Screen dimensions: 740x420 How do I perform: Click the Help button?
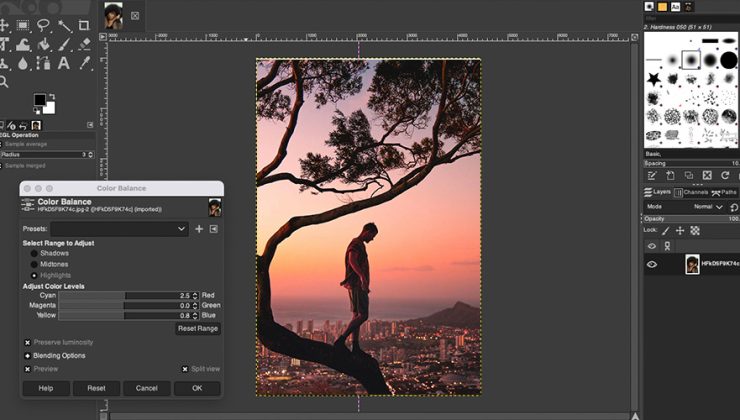click(x=46, y=388)
